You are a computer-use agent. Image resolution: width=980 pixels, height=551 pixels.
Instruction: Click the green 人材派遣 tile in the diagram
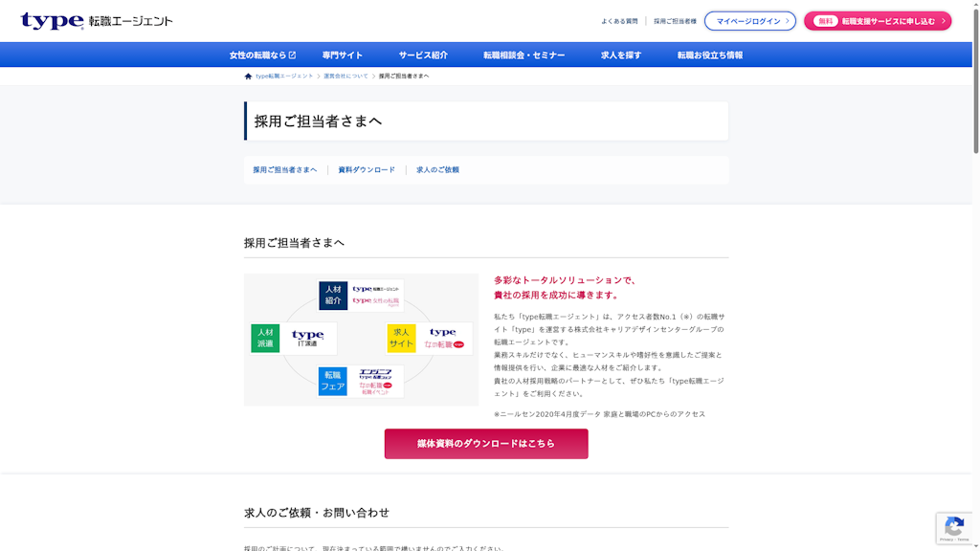click(x=265, y=338)
